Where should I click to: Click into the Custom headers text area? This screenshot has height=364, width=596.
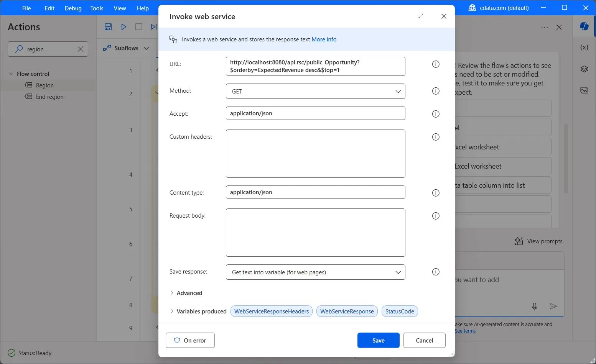point(315,154)
